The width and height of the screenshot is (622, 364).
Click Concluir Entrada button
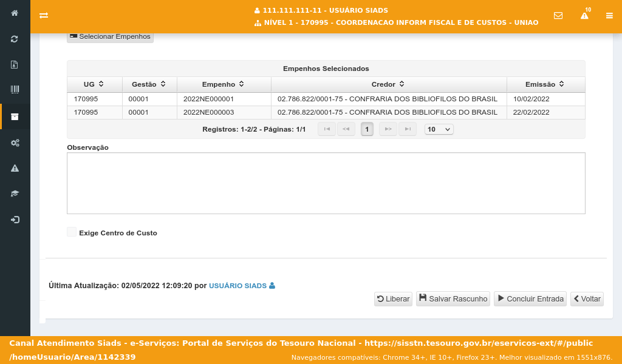point(530,298)
